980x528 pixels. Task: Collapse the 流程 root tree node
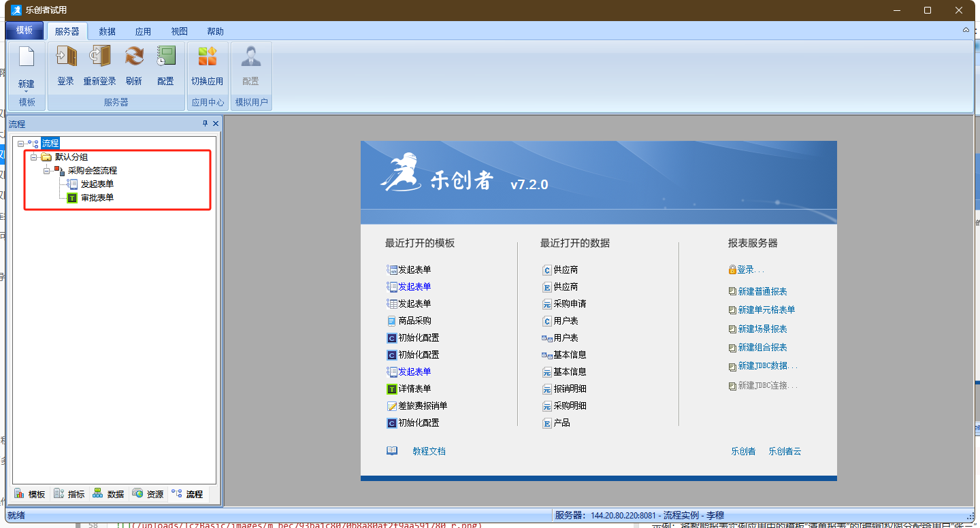pos(21,144)
